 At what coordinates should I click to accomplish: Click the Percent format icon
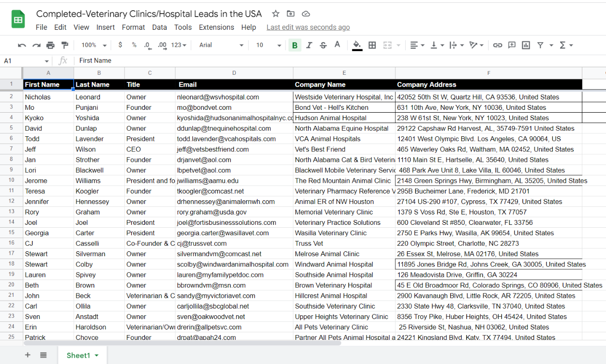[x=133, y=45]
